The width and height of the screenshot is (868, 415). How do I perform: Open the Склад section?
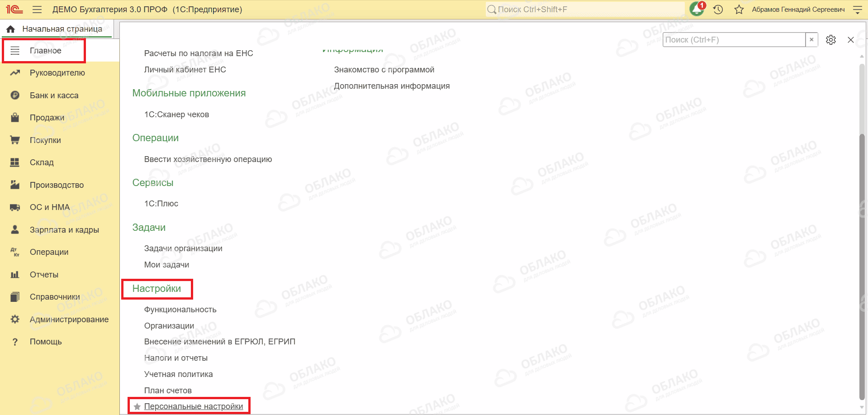(x=42, y=162)
